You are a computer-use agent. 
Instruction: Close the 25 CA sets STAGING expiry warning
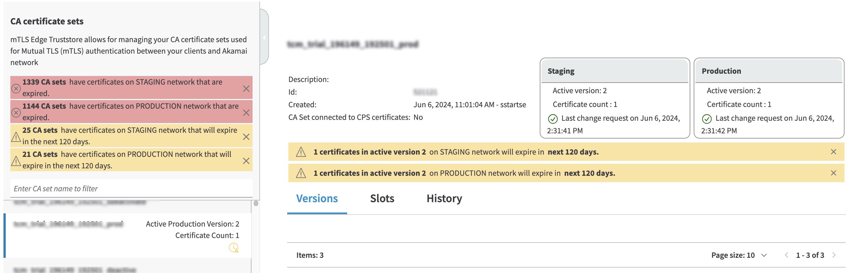coord(246,137)
